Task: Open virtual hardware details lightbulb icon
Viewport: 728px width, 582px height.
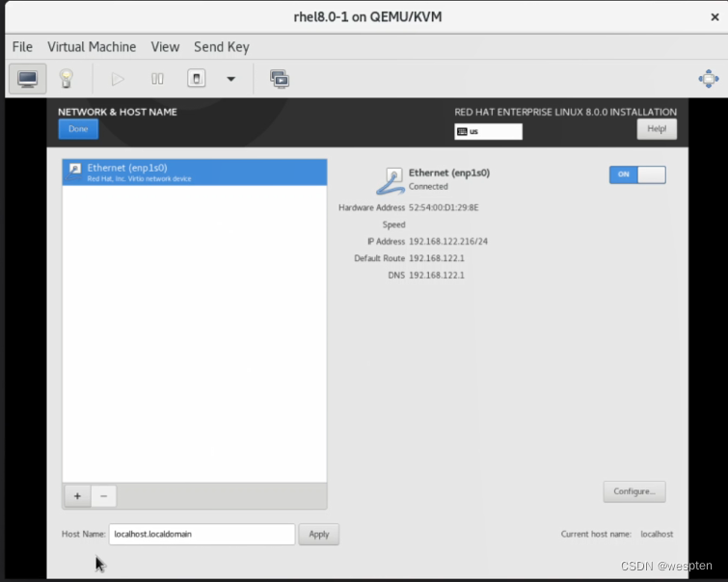Action: [x=66, y=79]
